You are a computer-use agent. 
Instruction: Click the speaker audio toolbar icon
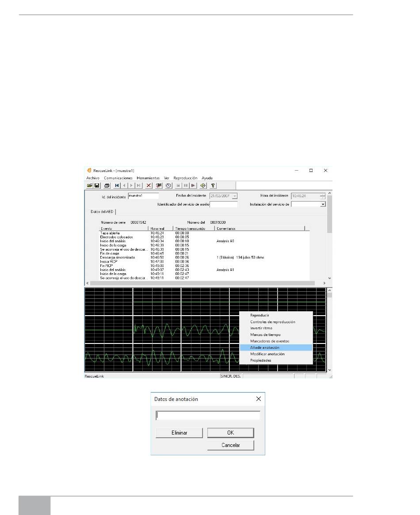203,186
